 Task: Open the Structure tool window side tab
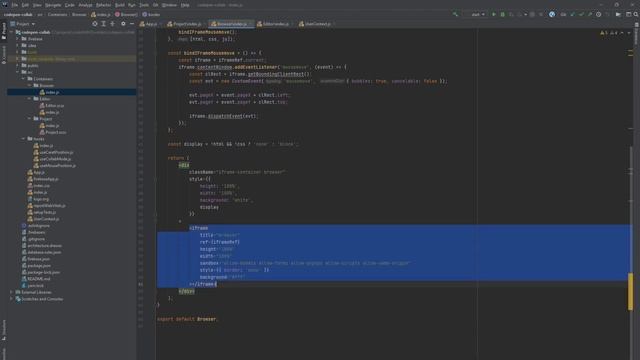[x=4, y=330]
